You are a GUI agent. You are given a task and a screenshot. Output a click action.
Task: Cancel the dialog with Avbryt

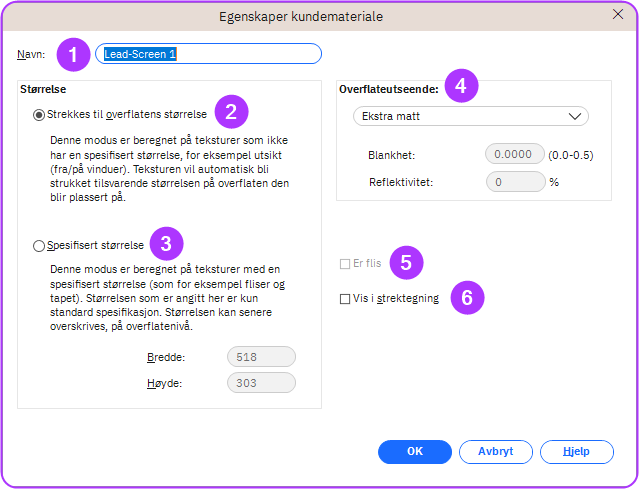pyautogui.click(x=495, y=451)
